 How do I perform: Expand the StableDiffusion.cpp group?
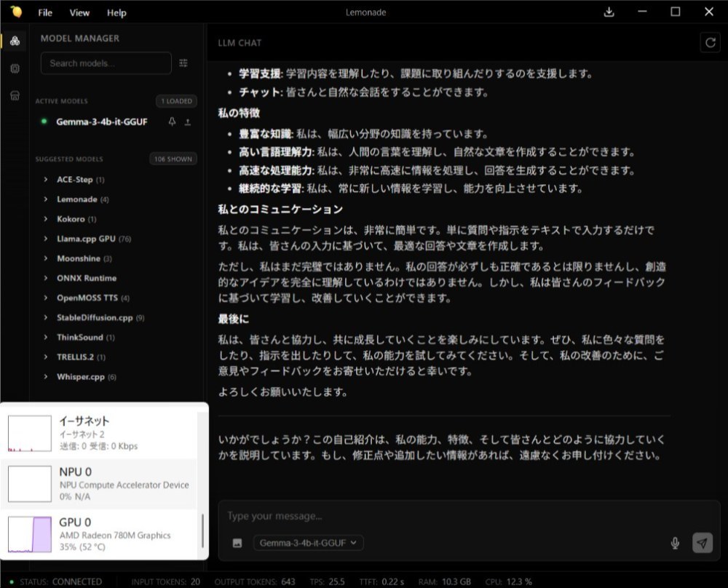[x=95, y=318]
